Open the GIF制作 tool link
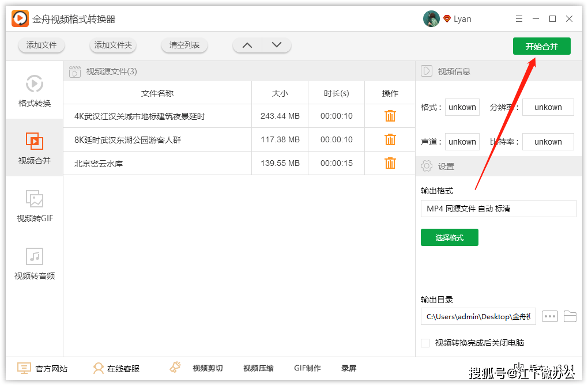This screenshot has width=588, height=386. (307, 368)
